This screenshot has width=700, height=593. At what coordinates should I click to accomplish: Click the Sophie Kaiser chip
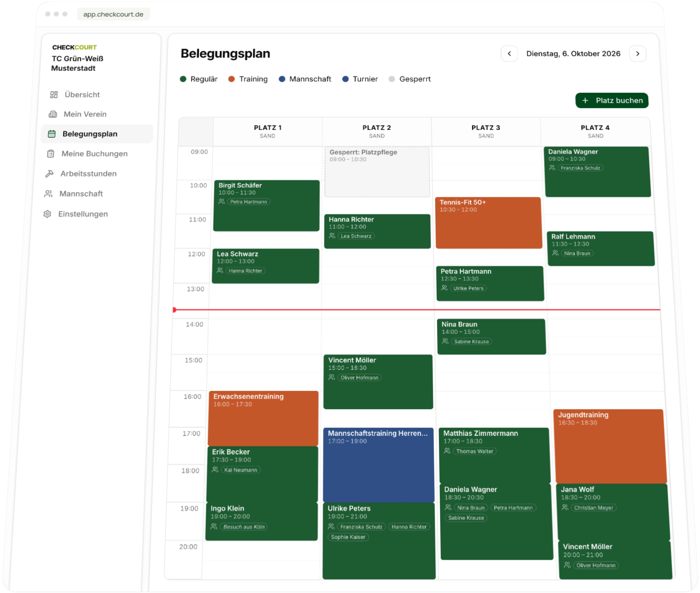348,537
